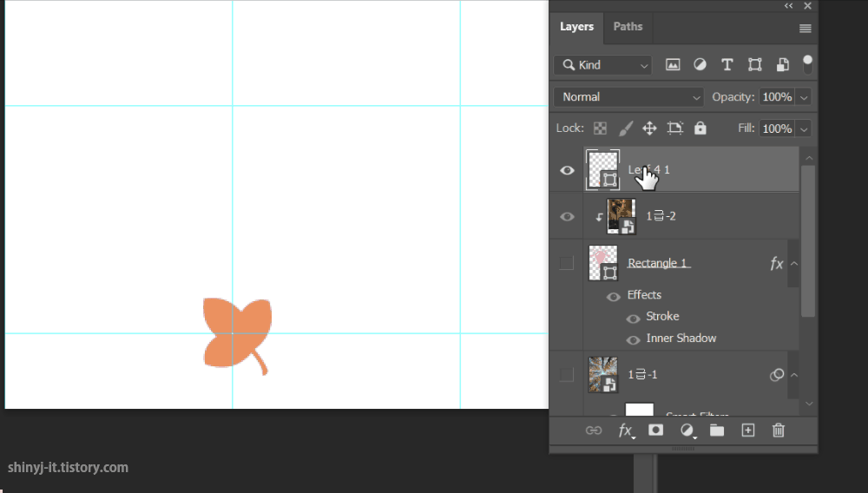Click smart filter badge on 1클-1 layer
Screen dimensions: 868x493
point(777,375)
